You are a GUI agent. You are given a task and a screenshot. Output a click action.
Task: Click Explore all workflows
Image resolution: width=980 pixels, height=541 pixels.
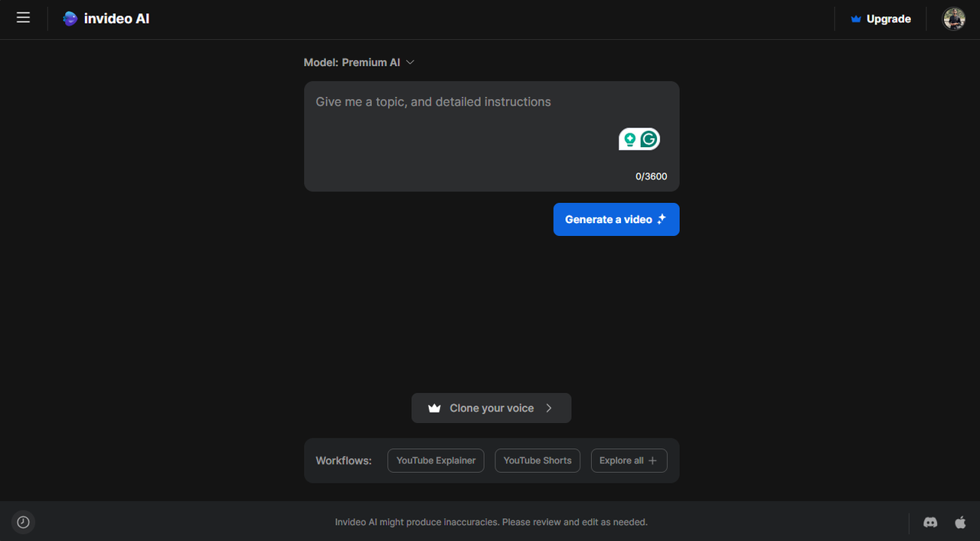pyautogui.click(x=629, y=461)
